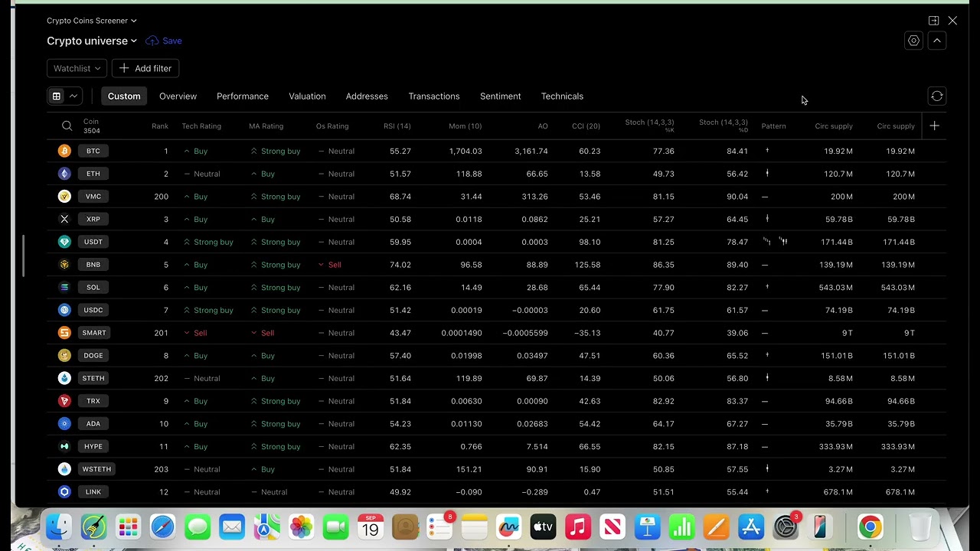Screen dimensions: 980x551
Task: Refresh the screener data
Action: pyautogui.click(x=937, y=96)
